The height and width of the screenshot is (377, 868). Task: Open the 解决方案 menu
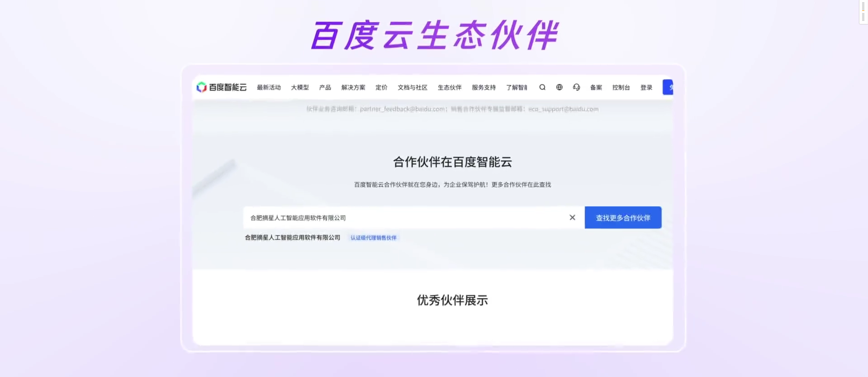pyautogui.click(x=353, y=87)
